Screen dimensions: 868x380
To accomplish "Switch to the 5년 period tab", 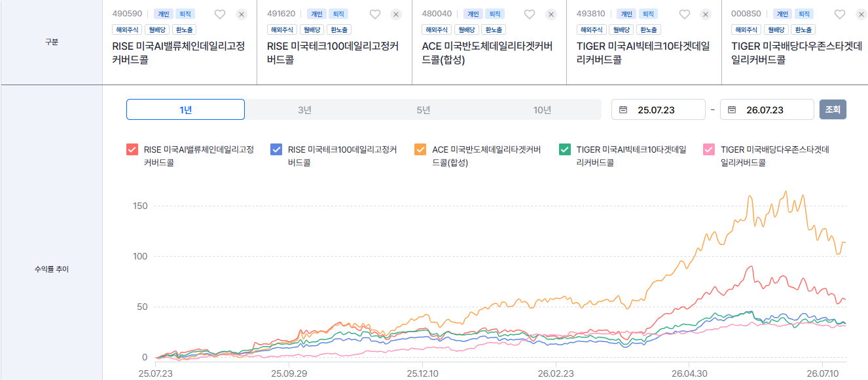I will click(x=424, y=109).
